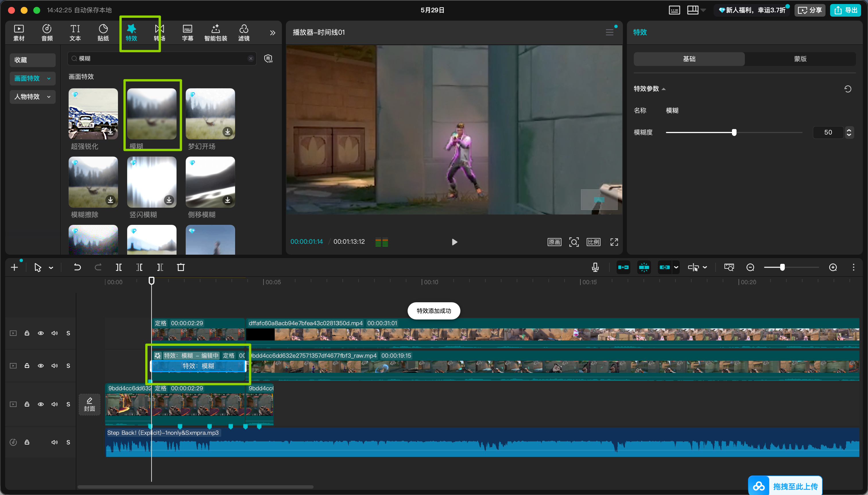Image resolution: width=868 pixels, height=495 pixels.
Task: Clear the 模糊 search text
Action: pos(251,59)
